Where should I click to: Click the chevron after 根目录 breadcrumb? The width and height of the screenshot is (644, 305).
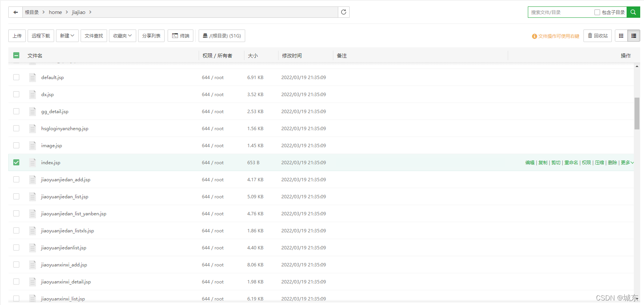(x=44, y=12)
